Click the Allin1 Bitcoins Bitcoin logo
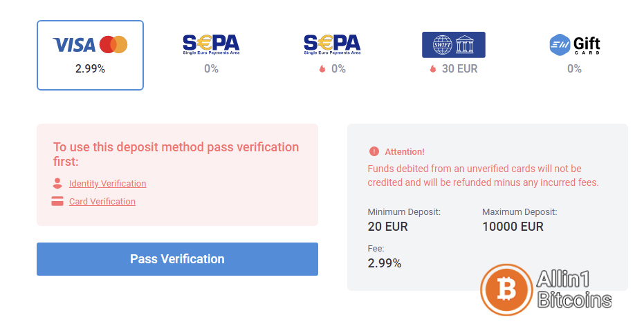Screen dimensions: 644x322 (506, 290)
